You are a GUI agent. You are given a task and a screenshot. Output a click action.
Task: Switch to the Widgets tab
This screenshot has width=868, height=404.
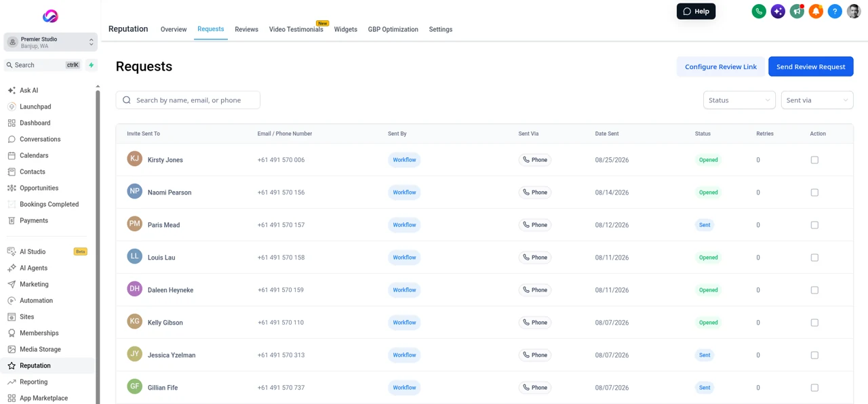coord(346,29)
